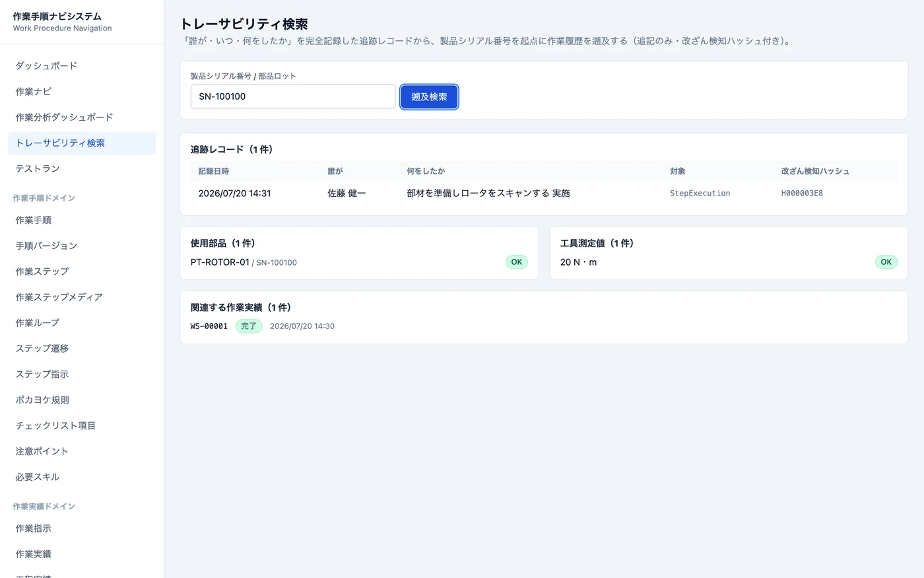Click the 20 N・m measurement value
Image resolution: width=924 pixels, height=578 pixels.
pyautogui.click(x=578, y=262)
